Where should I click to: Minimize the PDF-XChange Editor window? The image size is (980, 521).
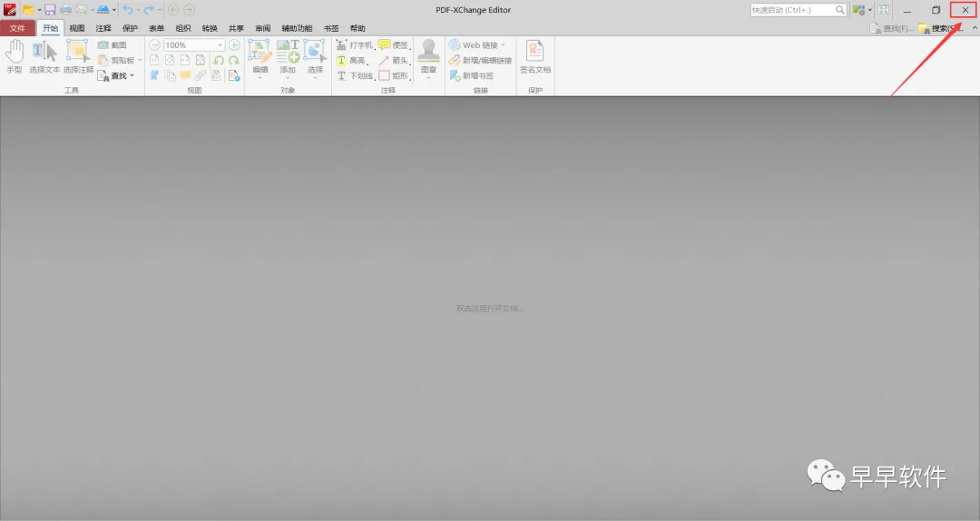click(x=906, y=10)
